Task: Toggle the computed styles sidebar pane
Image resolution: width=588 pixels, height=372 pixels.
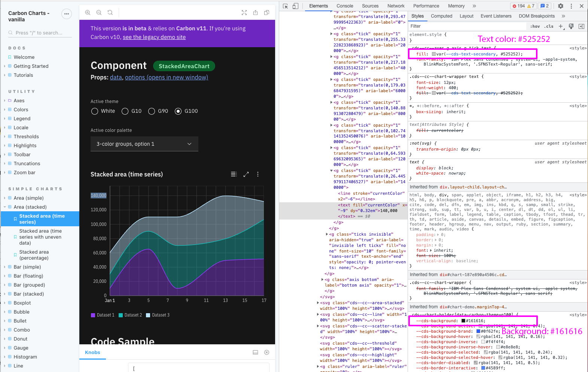Action: tap(581, 26)
